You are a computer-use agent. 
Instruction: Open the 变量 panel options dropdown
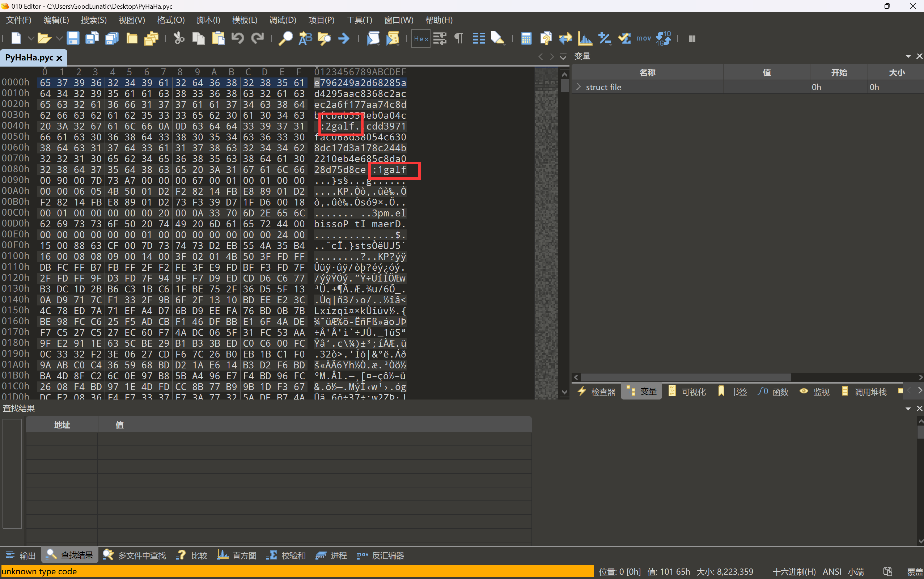[908, 56]
